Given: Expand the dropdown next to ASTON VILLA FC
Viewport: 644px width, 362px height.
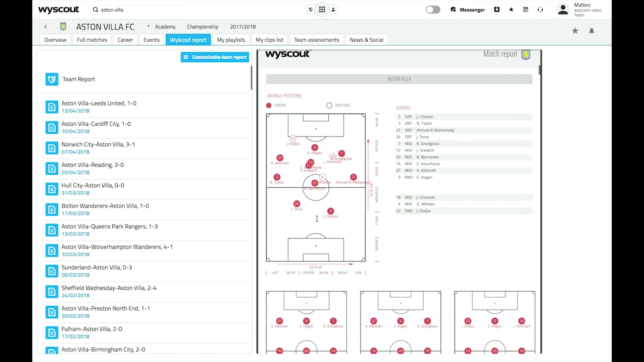Looking at the screenshot, I should tap(149, 27).
